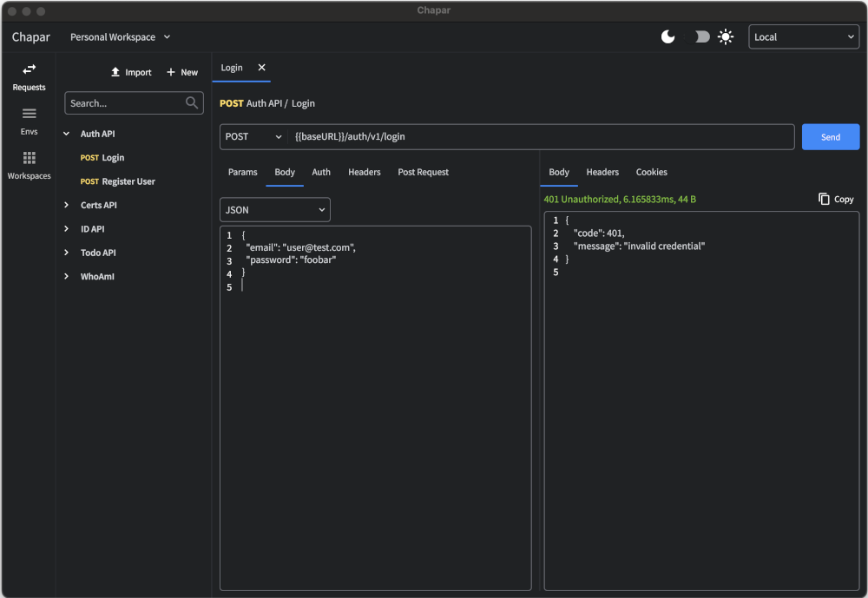Expand the Certs API collection

pos(67,205)
